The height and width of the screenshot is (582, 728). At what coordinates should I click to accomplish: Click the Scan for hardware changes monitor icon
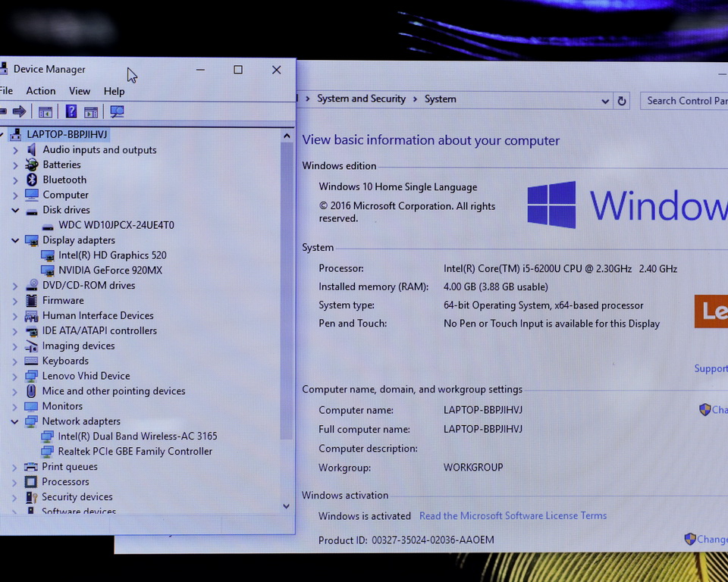click(x=117, y=111)
